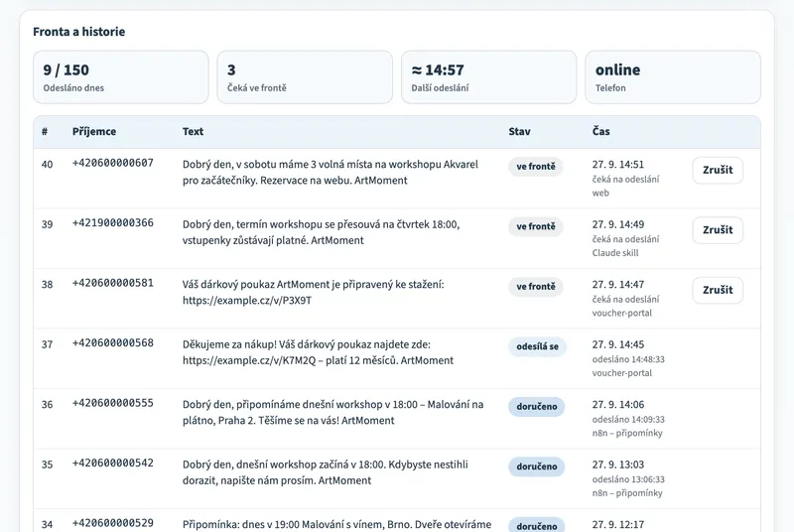The width and height of the screenshot is (794, 532).
Task: Click 'doručeno' badge in row 36
Action: click(537, 407)
